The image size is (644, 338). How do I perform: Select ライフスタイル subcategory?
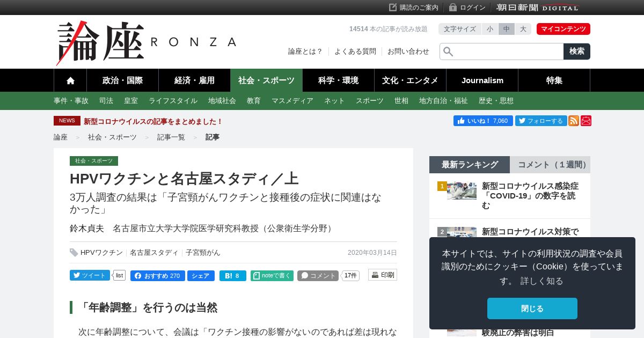pos(173,101)
